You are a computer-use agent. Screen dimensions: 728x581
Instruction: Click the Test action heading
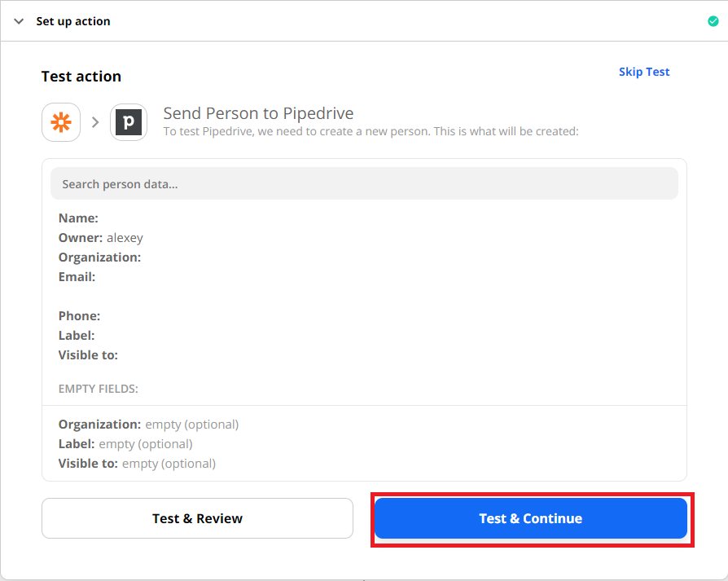click(81, 76)
